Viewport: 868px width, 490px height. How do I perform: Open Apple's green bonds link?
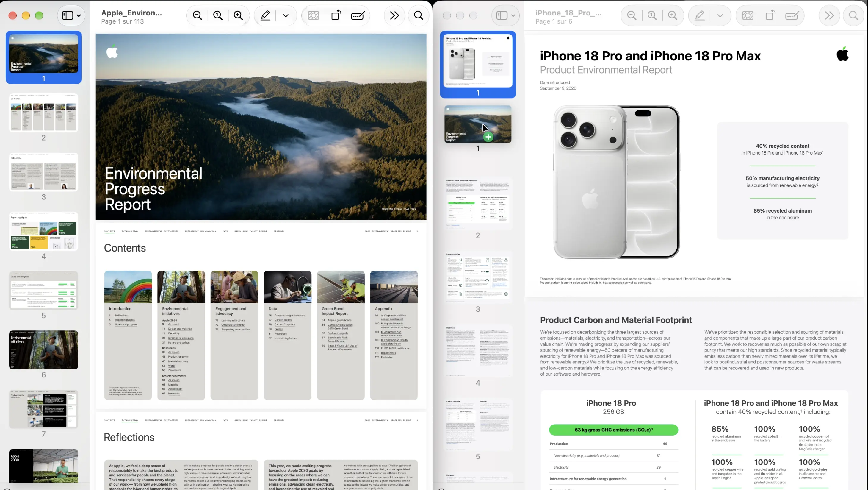[340, 320]
